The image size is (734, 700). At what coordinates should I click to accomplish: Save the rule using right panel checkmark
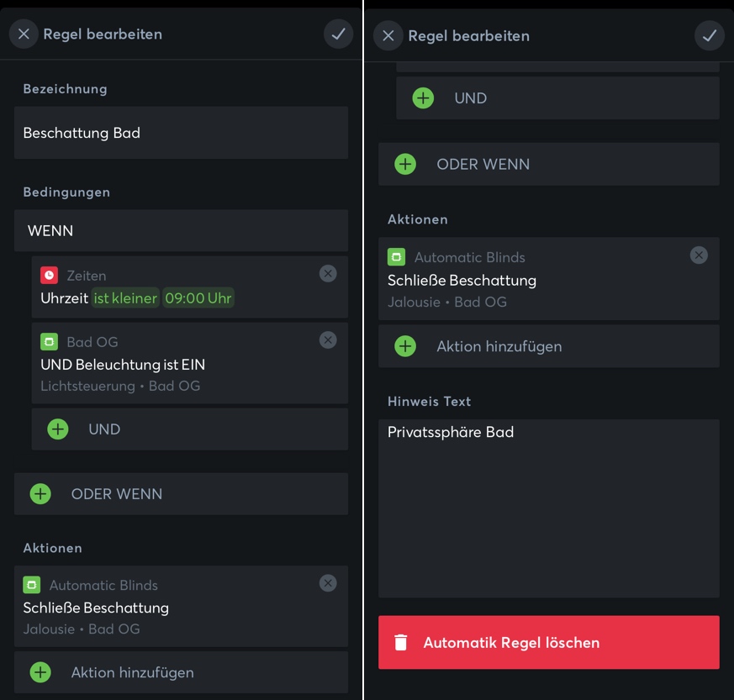click(x=709, y=35)
